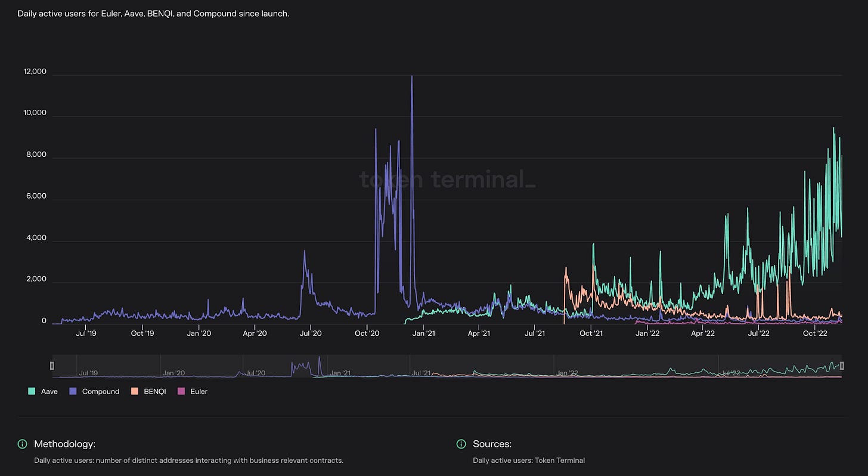Click the Oct '19 x-axis label
The height and width of the screenshot is (476, 868).
point(142,333)
